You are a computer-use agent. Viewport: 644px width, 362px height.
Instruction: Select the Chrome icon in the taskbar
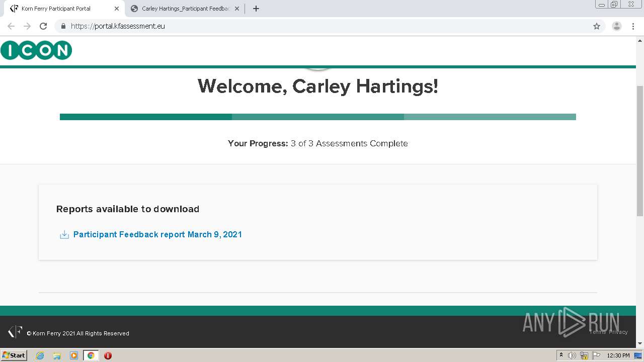pos(91,355)
